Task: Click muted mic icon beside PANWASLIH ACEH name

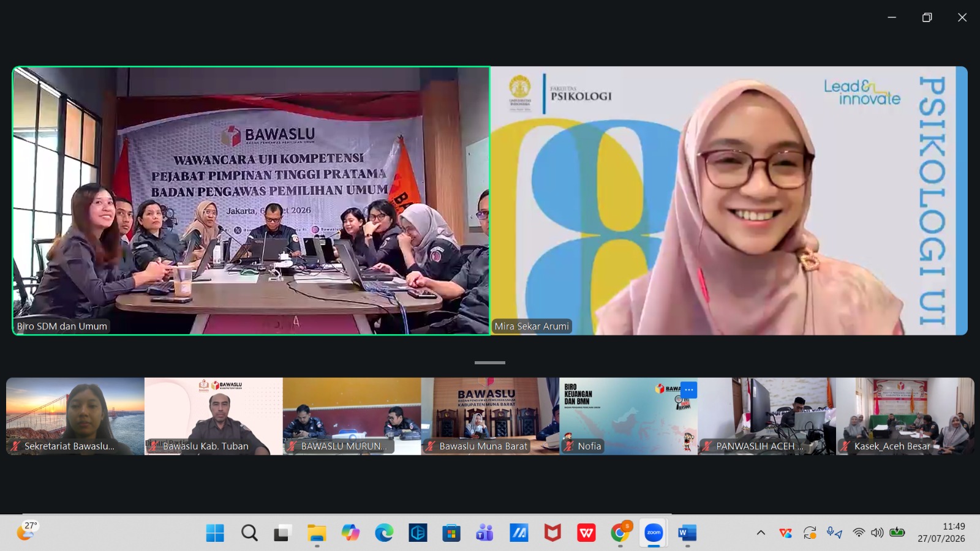Action: click(708, 446)
